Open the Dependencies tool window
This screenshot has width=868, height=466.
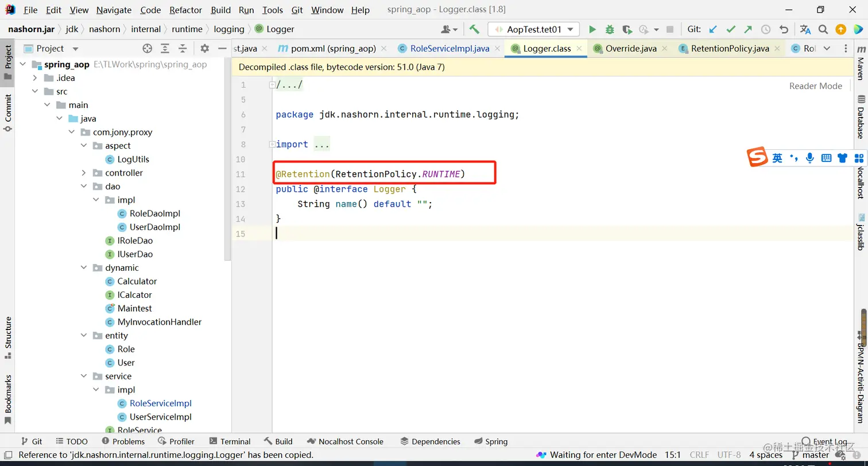click(x=430, y=441)
